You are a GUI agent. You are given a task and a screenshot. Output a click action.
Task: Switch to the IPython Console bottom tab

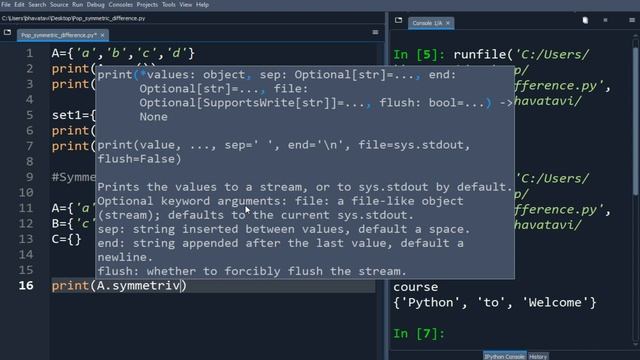pos(504,356)
